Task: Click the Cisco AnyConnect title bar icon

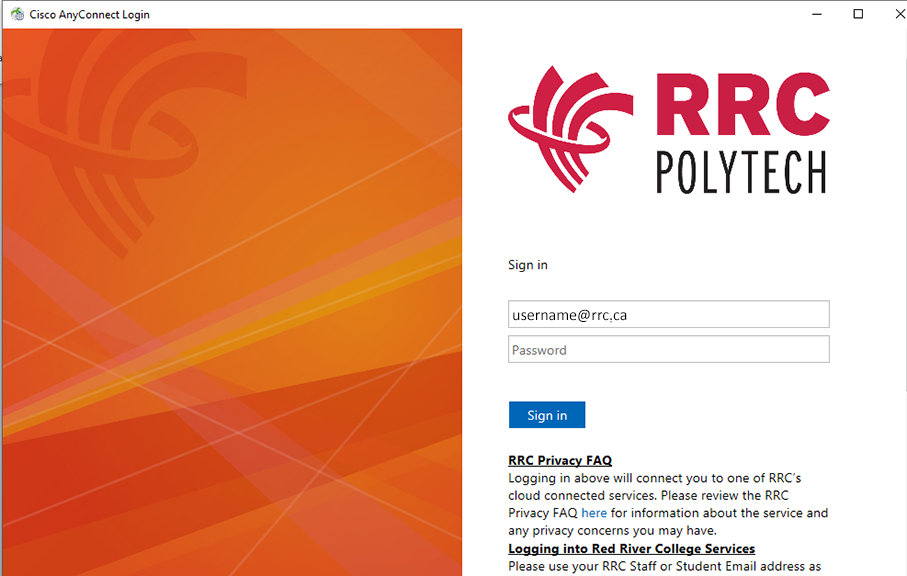Action: [x=17, y=14]
